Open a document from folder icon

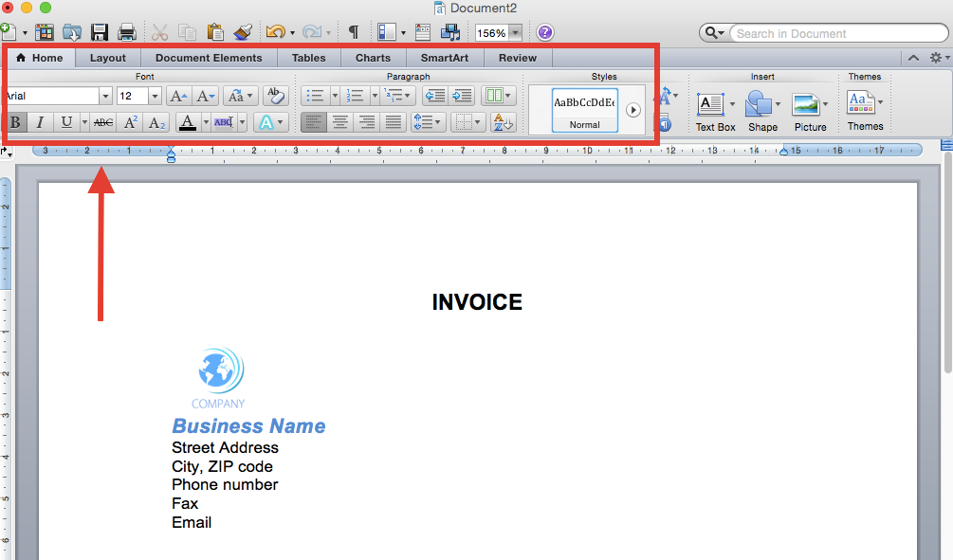point(72,32)
